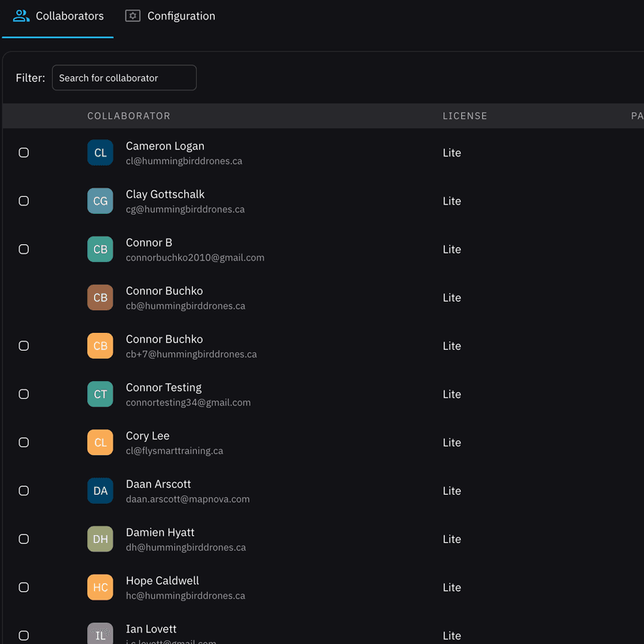The width and height of the screenshot is (644, 644).
Task: Click the cb+7@hummingbirddrones.ca email entry
Action: [x=191, y=355]
